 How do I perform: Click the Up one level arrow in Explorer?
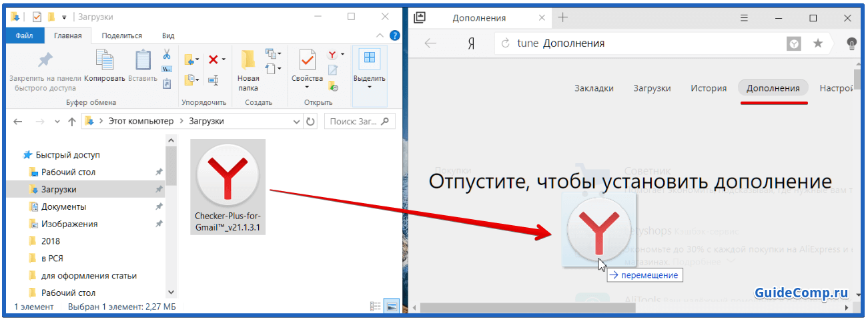[x=71, y=122]
